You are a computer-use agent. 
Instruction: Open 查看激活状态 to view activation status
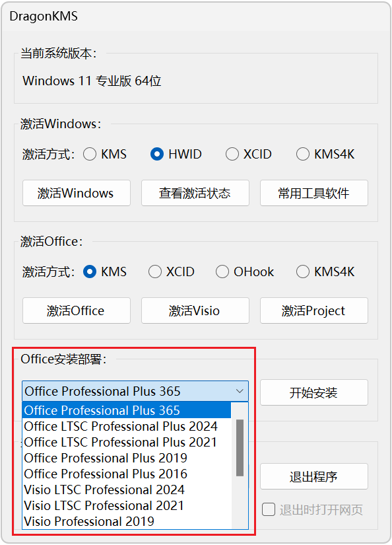point(195,193)
